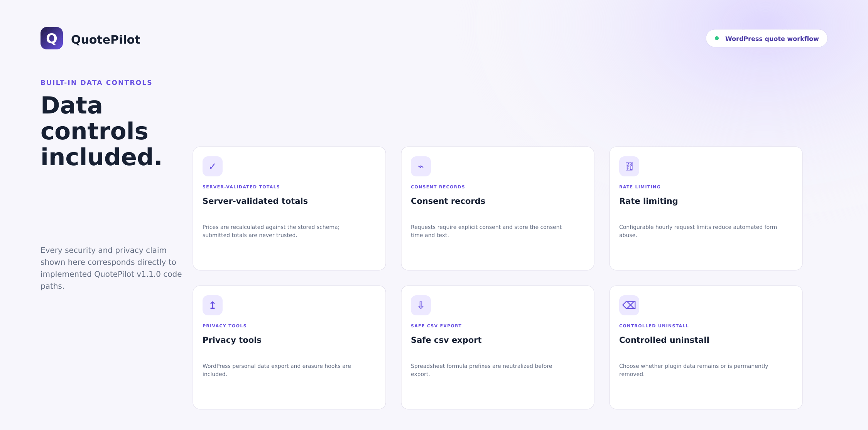Select the Server-validated totals card heading
Screen dimensions: 868x430
click(255, 201)
